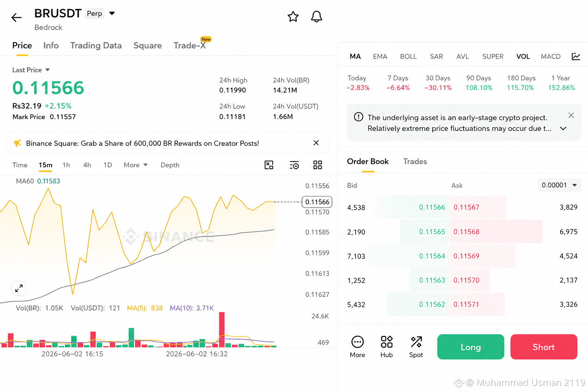The width and height of the screenshot is (588, 392).
Task: Select ask price 0.11570 in order book
Action: pos(466,280)
